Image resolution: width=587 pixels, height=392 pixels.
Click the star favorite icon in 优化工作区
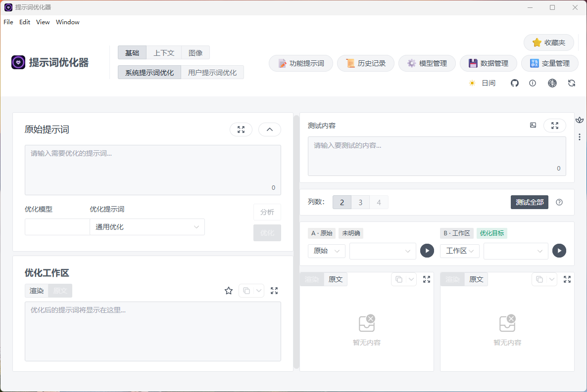(x=229, y=291)
